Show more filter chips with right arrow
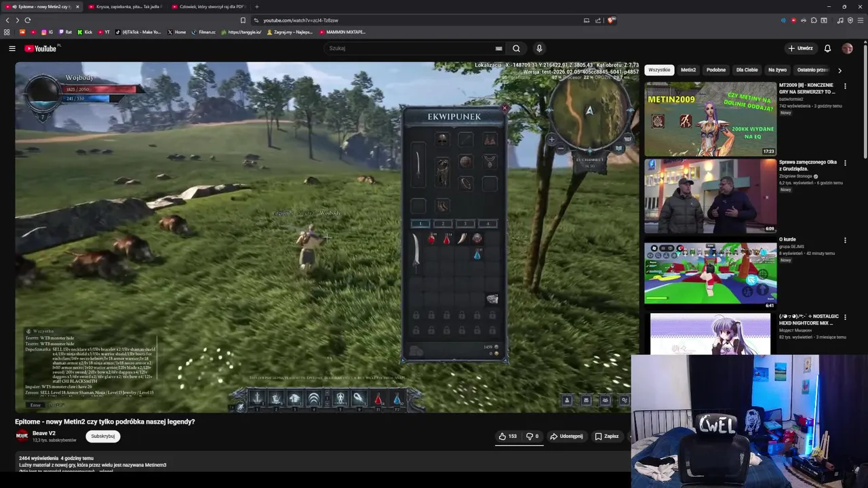Image resolution: width=868 pixels, height=488 pixels. [x=840, y=70]
